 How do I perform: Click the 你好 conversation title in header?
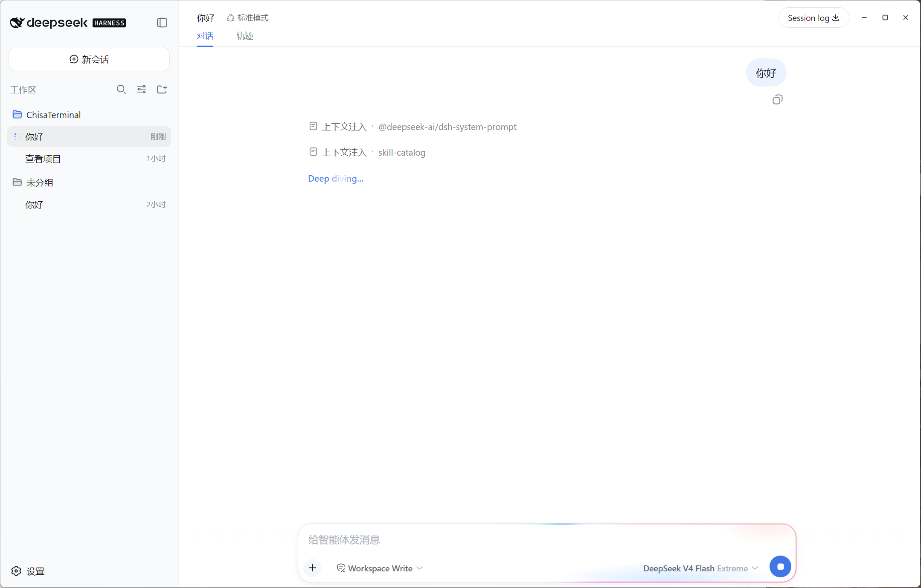(206, 18)
